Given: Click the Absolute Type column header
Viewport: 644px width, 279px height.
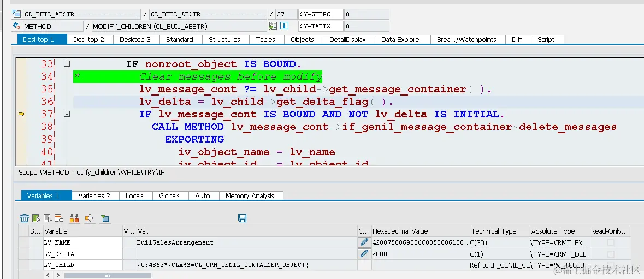Looking at the screenshot, I should [559, 231].
